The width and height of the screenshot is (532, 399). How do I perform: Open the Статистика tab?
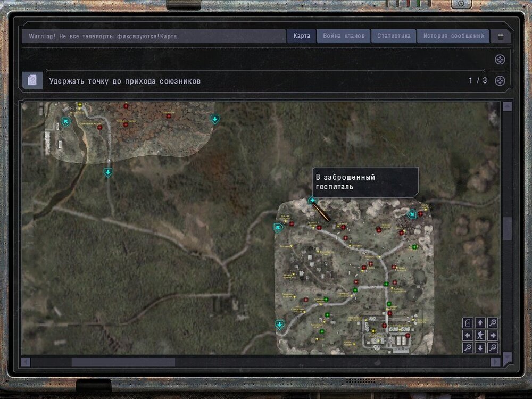[394, 36]
